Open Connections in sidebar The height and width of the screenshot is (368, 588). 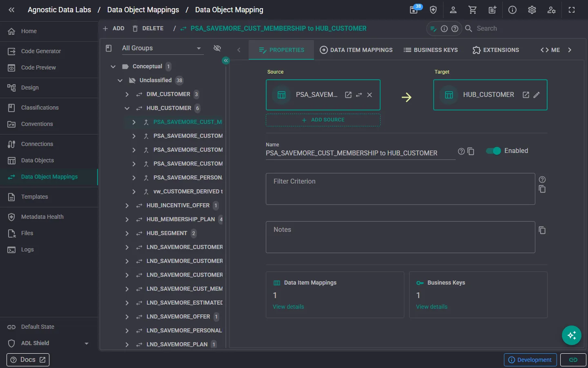point(49,144)
